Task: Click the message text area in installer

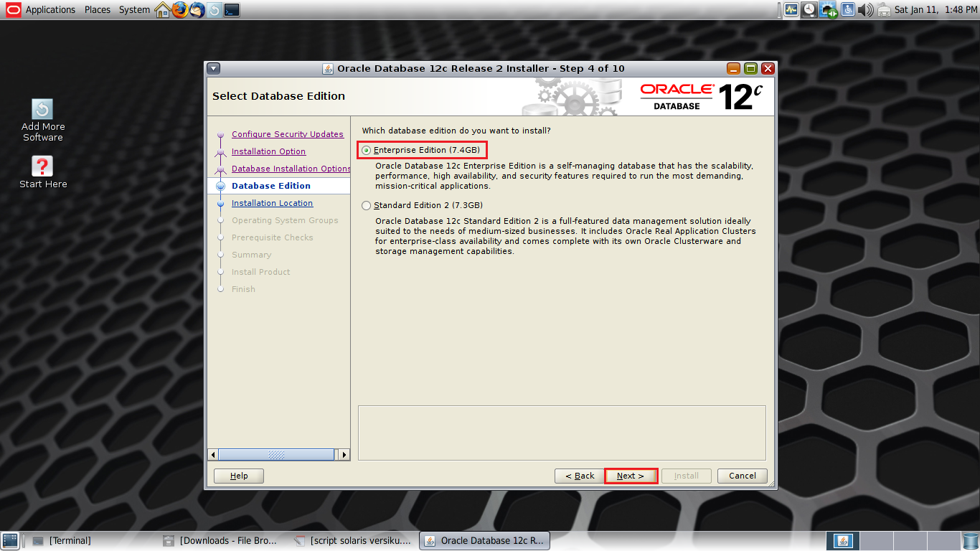Action: pyautogui.click(x=562, y=433)
